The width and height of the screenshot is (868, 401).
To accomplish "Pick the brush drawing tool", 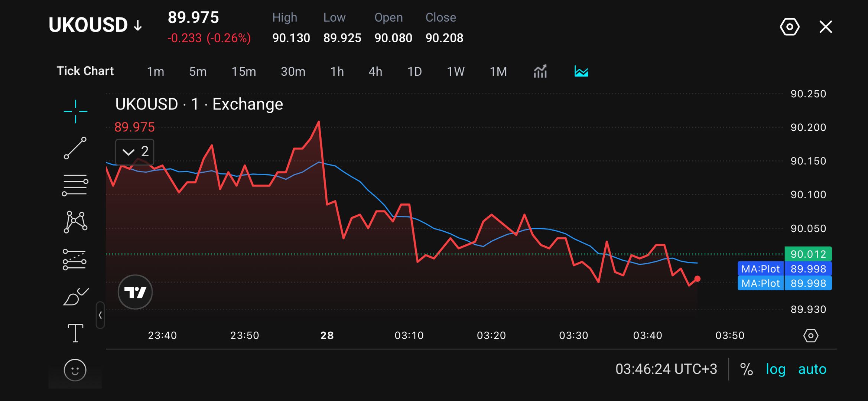I will coord(76,296).
